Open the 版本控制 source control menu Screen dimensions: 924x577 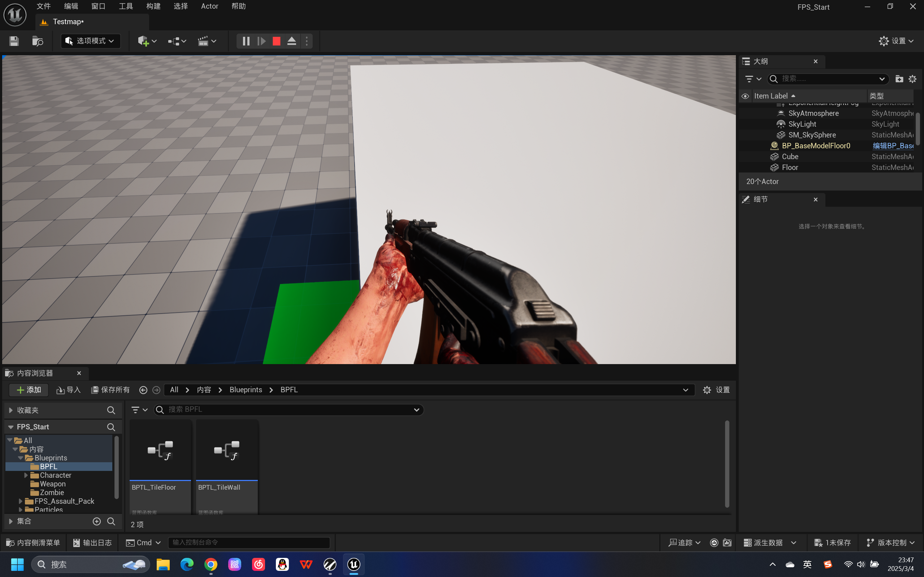891,543
